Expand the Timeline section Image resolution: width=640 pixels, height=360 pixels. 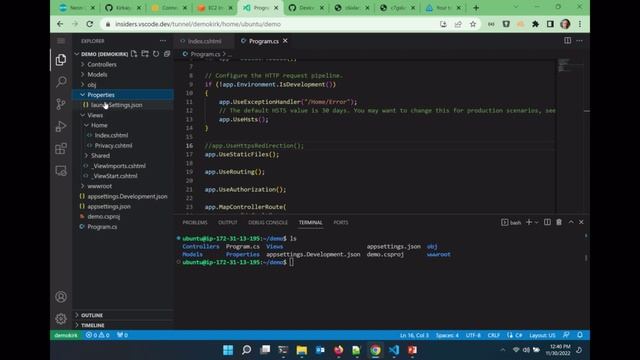click(x=93, y=325)
